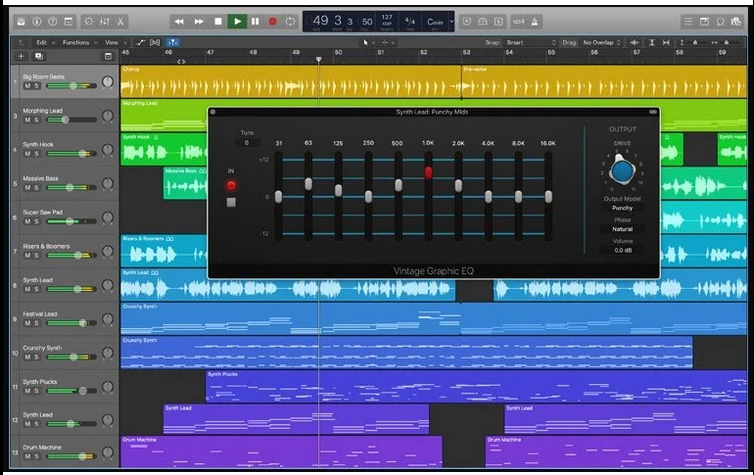Image resolution: width=754 pixels, height=475 pixels.
Task: Open the Output Model Punchy dropdown
Action: 622,208
